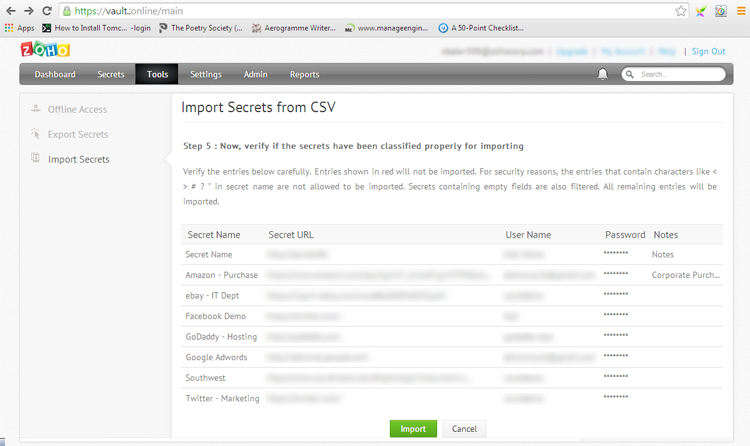Click the magnifier icon in search box

(x=630, y=74)
